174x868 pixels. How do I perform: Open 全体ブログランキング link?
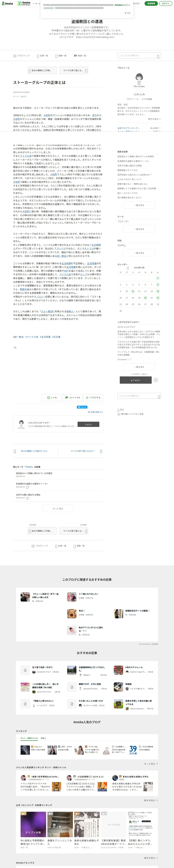[x=128, y=128]
